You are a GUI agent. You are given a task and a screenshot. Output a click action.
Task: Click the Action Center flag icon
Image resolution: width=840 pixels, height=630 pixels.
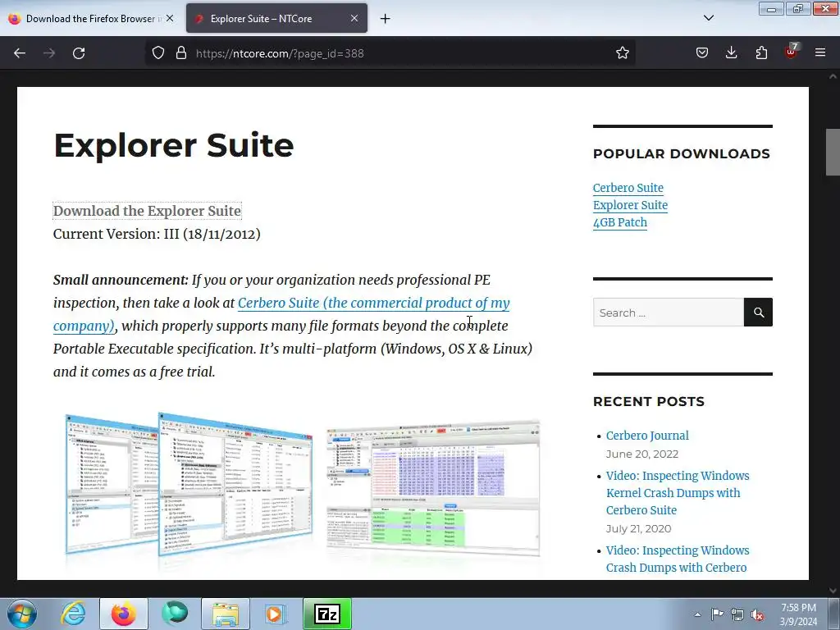[x=717, y=614]
